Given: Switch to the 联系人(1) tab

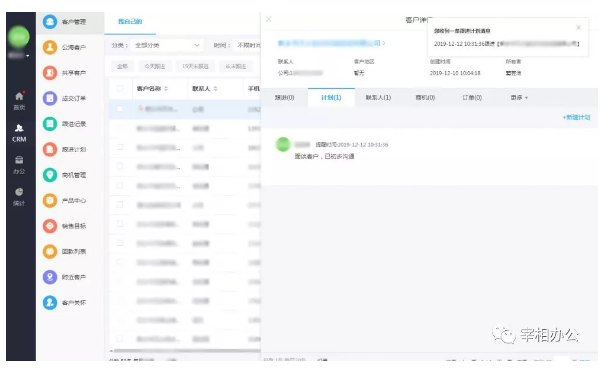Looking at the screenshot, I should (x=378, y=98).
